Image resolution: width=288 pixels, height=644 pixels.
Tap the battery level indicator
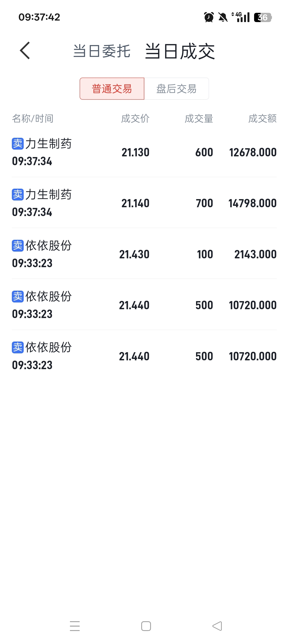click(x=263, y=17)
